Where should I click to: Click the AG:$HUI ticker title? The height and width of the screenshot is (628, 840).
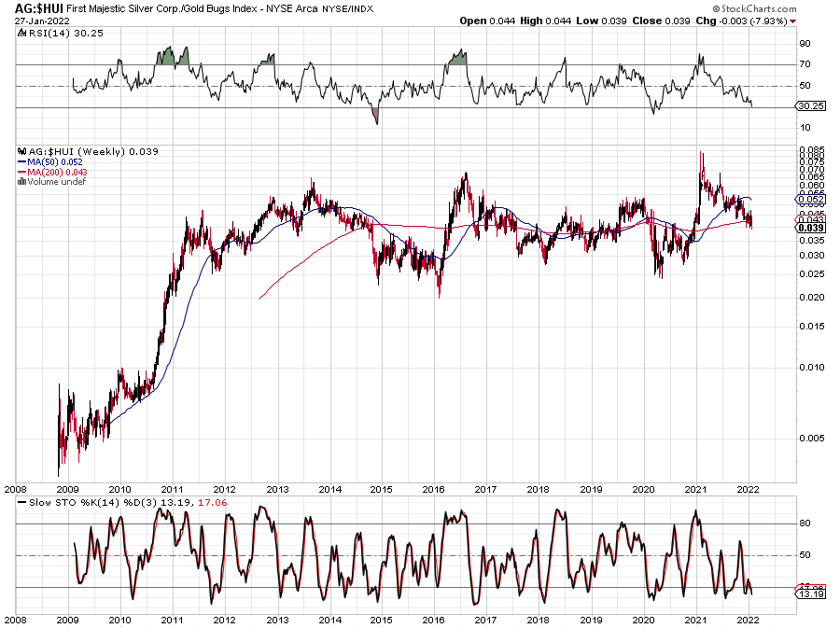point(39,8)
